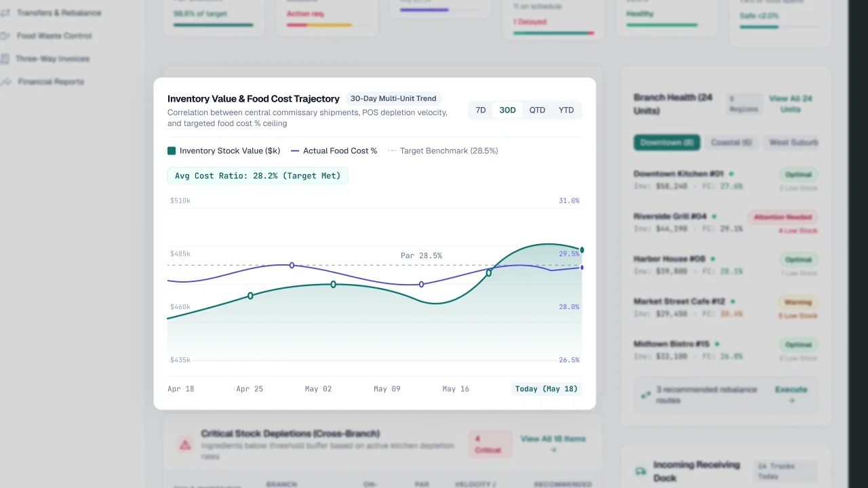
Task: Toggle the Actual Food Cost % legend line
Action: pos(295,151)
